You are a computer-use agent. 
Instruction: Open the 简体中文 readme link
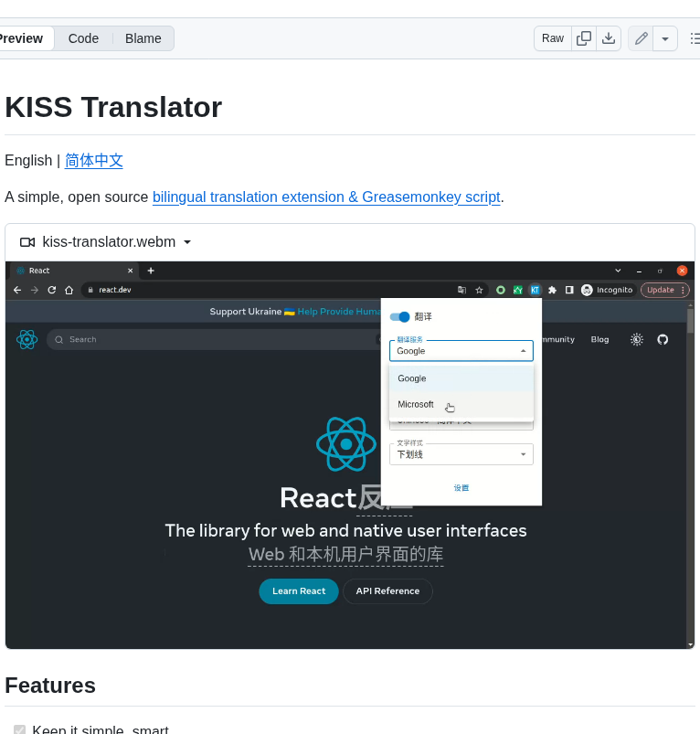click(x=93, y=161)
